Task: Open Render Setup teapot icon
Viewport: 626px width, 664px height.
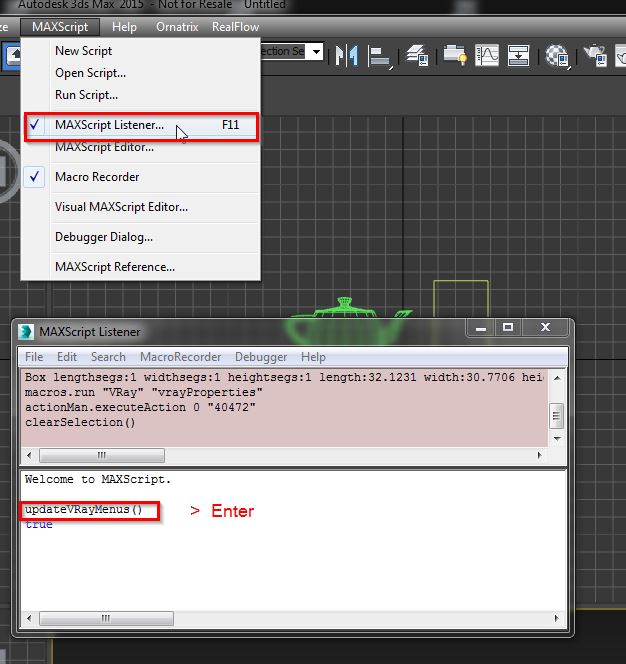Action: [595, 55]
